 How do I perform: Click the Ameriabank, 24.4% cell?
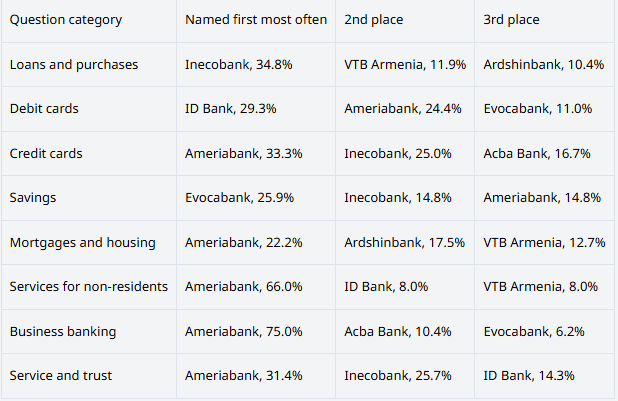click(405, 109)
